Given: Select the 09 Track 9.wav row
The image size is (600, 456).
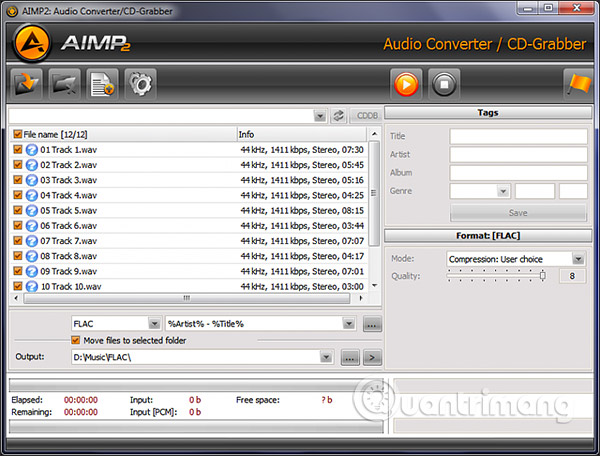Looking at the screenshot, I should 189,271.
